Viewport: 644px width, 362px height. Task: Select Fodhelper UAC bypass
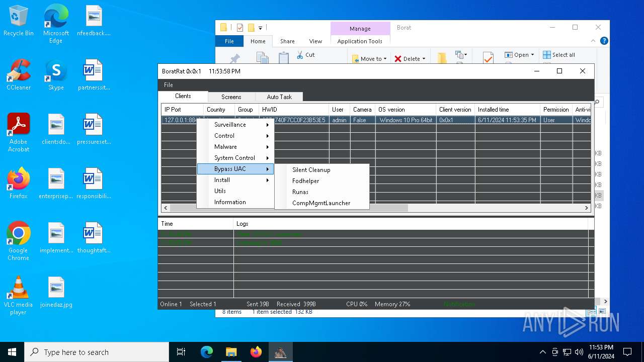(322, 181)
